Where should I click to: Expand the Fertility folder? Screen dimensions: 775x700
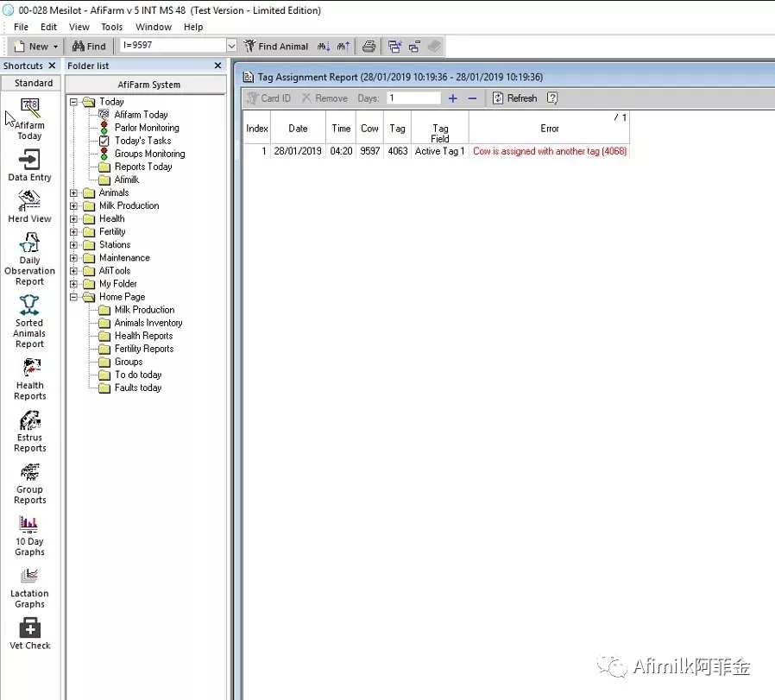pyautogui.click(x=73, y=232)
